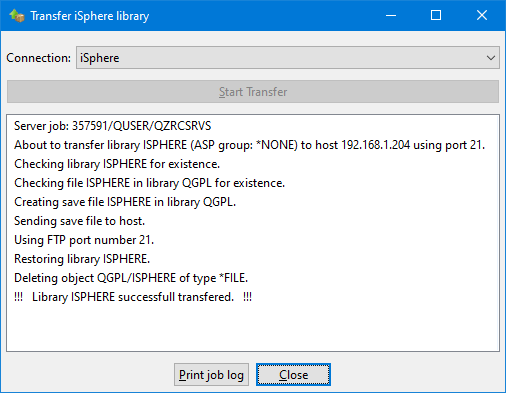Click the Connection label text
Image resolution: width=506 pixels, height=393 pixels.
pyautogui.click(x=39, y=58)
